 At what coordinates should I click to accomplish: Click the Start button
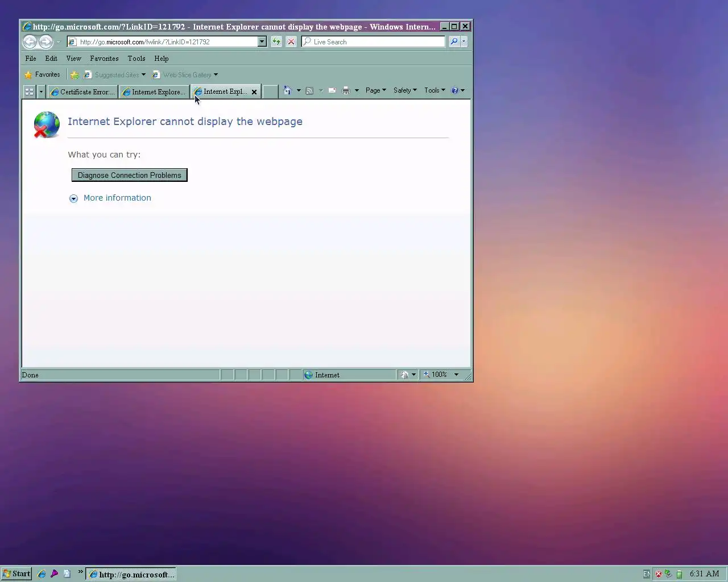[x=16, y=573]
